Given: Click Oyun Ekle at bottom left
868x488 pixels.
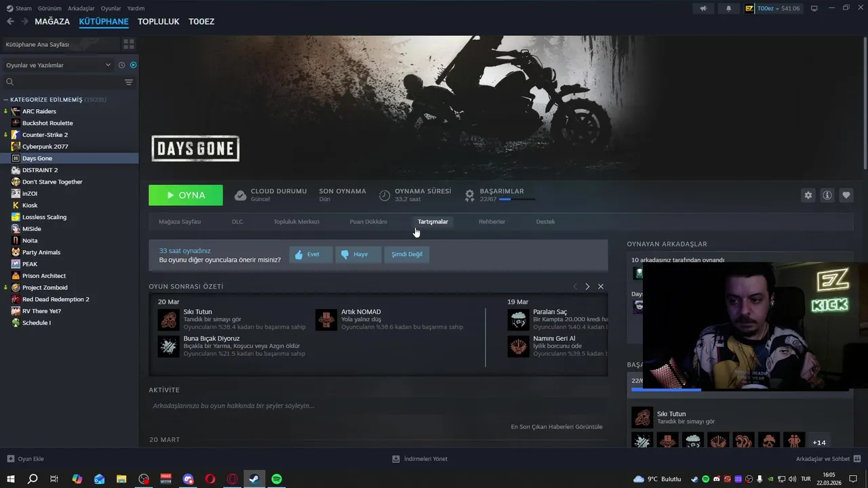Looking at the screenshot, I should (25, 459).
